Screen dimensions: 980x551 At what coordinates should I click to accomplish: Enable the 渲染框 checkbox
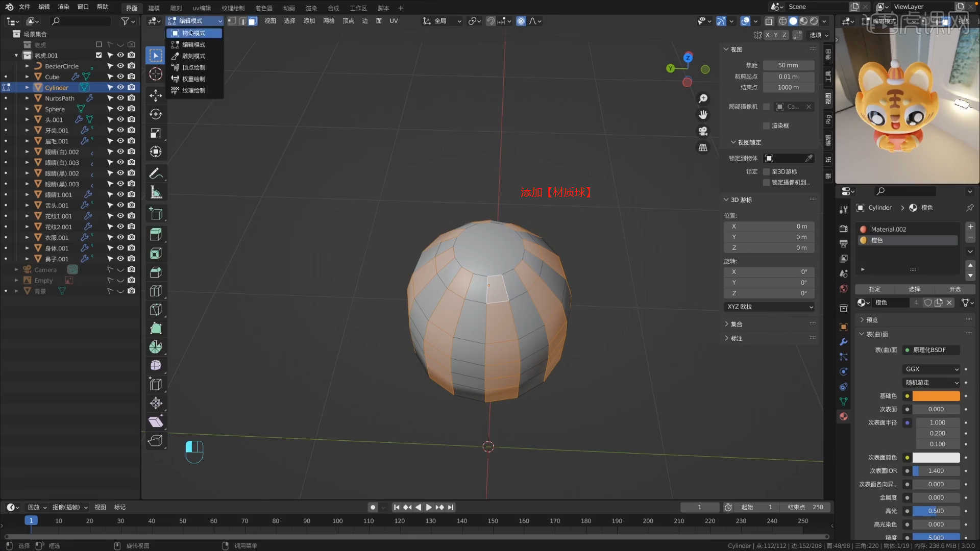point(766,126)
